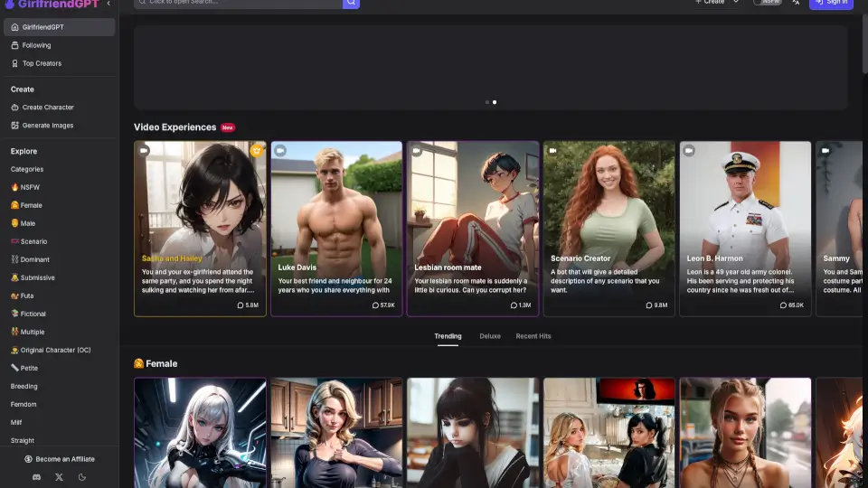
Task: Open the Sasha and Hailey video card
Action: click(200, 229)
